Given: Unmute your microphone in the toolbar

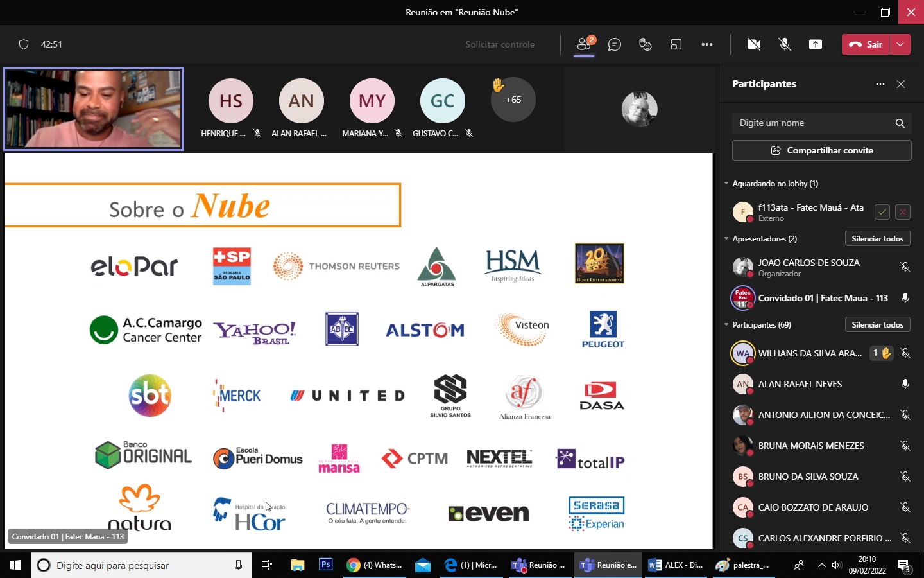Looking at the screenshot, I should [x=785, y=44].
